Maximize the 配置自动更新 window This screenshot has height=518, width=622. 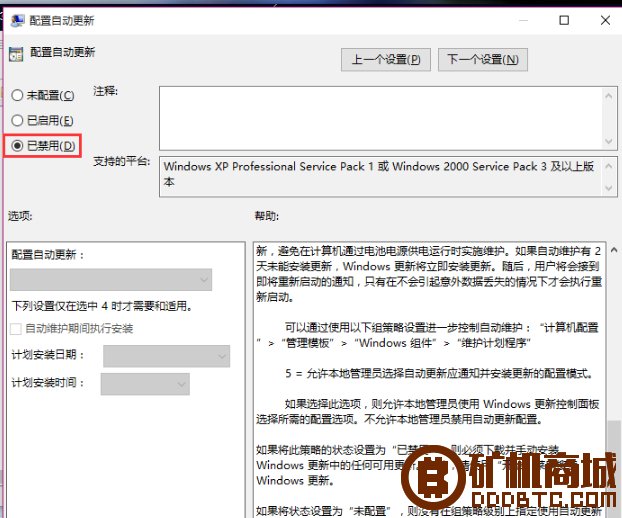(x=564, y=20)
